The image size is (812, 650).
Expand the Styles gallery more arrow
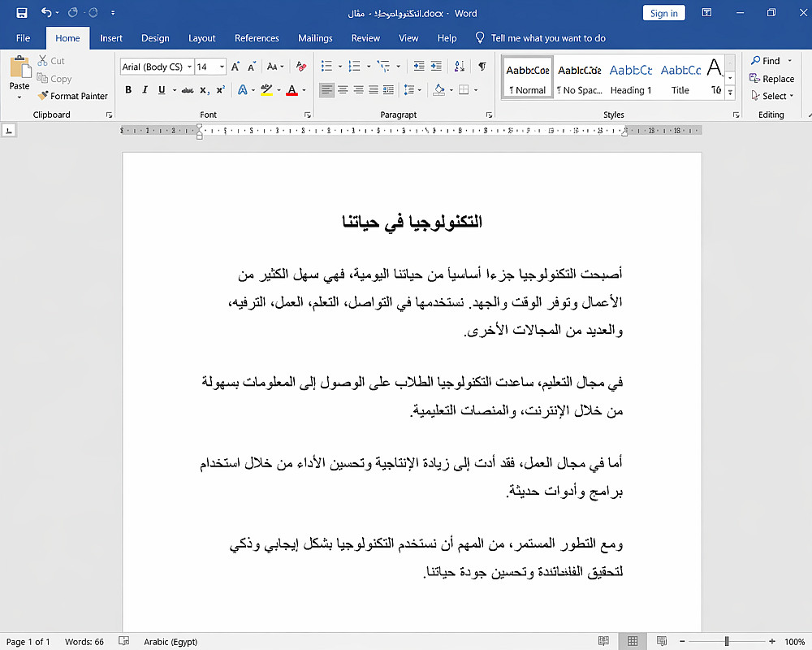pyautogui.click(x=730, y=93)
